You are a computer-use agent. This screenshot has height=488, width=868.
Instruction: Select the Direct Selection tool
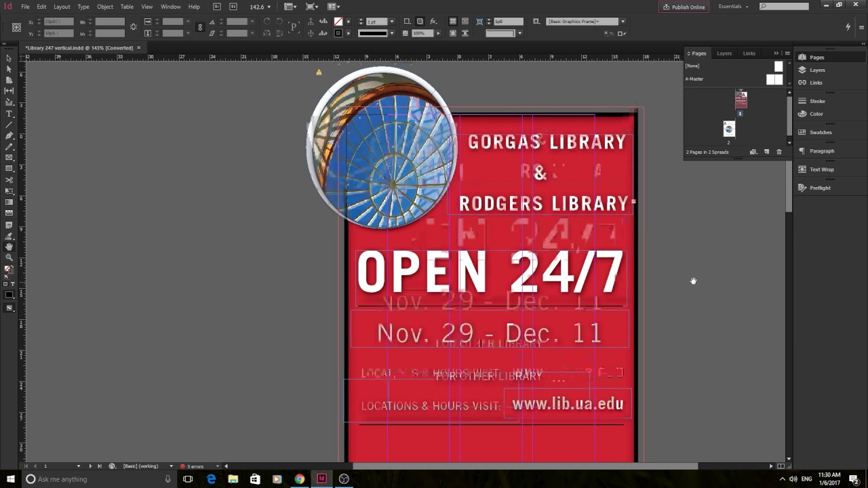[9, 69]
